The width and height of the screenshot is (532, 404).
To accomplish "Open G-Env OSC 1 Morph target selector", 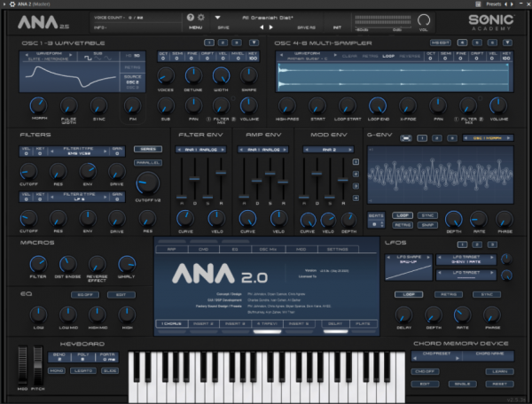I will click(x=488, y=138).
